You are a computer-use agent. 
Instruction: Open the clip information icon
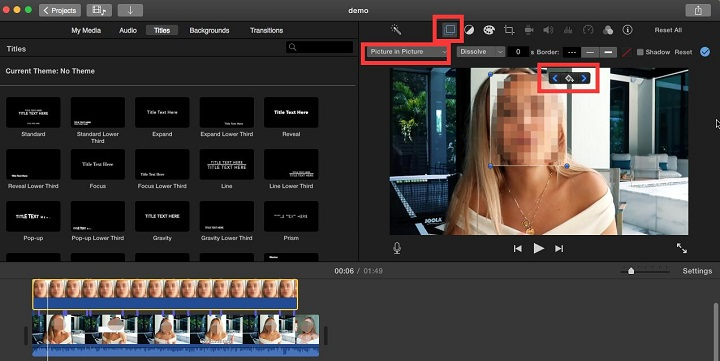pyautogui.click(x=627, y=30)
